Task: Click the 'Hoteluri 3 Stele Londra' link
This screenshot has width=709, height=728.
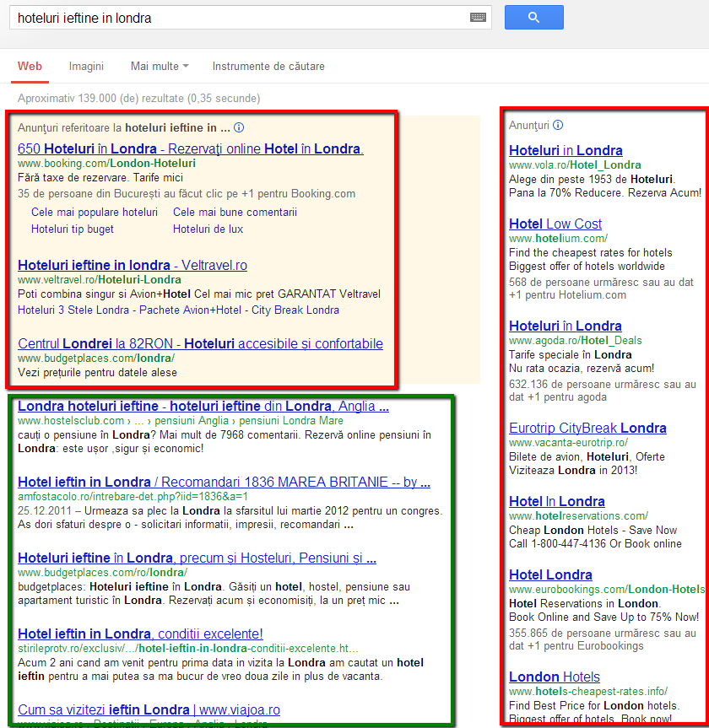Action: click(73, 310)
